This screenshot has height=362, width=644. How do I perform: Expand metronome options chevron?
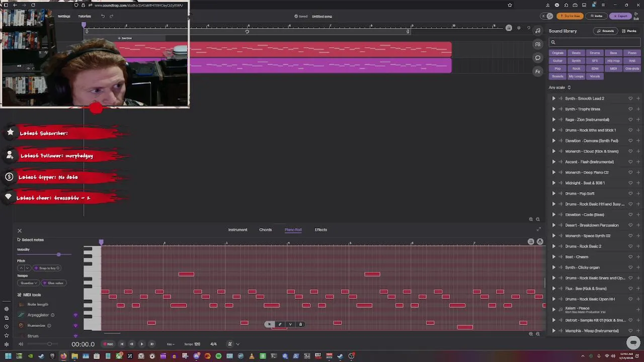tap(237, 344)
